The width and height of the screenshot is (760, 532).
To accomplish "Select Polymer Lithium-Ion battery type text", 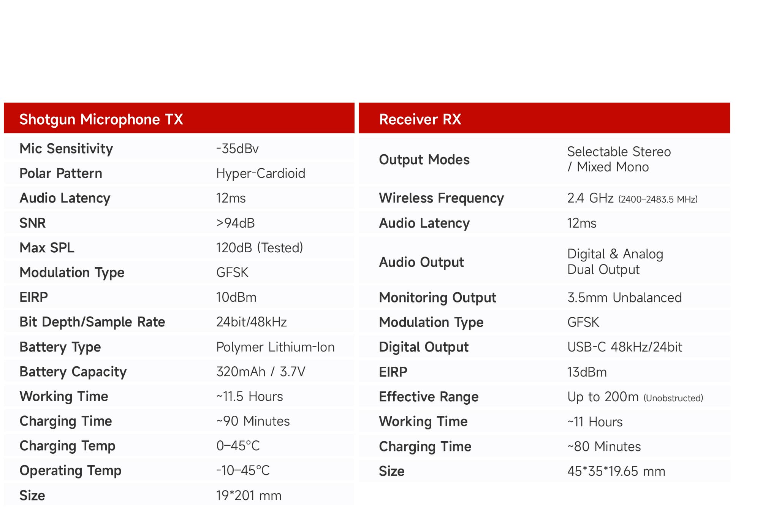I will pyautogui.click(x=275, y=347).
